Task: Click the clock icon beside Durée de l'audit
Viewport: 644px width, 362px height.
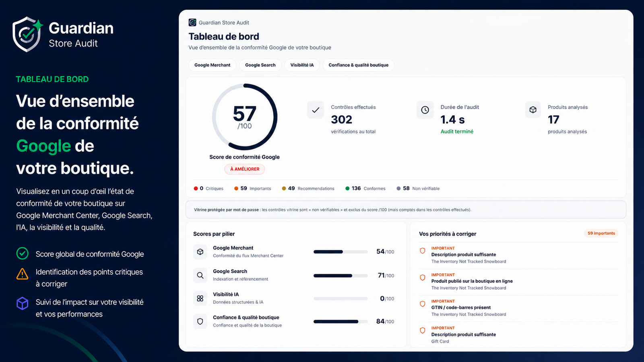Action: pos(425,110)
